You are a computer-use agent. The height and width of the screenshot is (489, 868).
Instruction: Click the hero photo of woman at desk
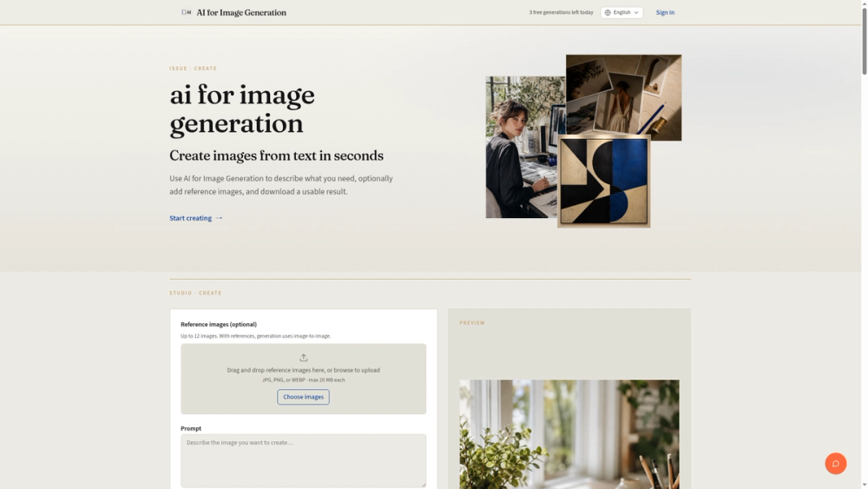[520, 148]
